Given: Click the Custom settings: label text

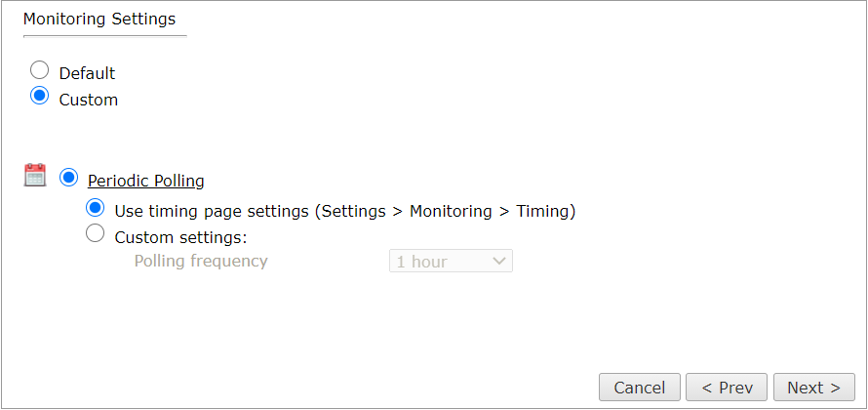Looking at the screenshot, I should 180,237.
